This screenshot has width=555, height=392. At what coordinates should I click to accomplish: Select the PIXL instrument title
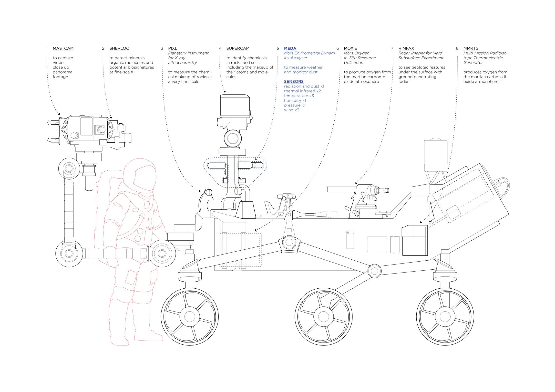coord(173,48)
